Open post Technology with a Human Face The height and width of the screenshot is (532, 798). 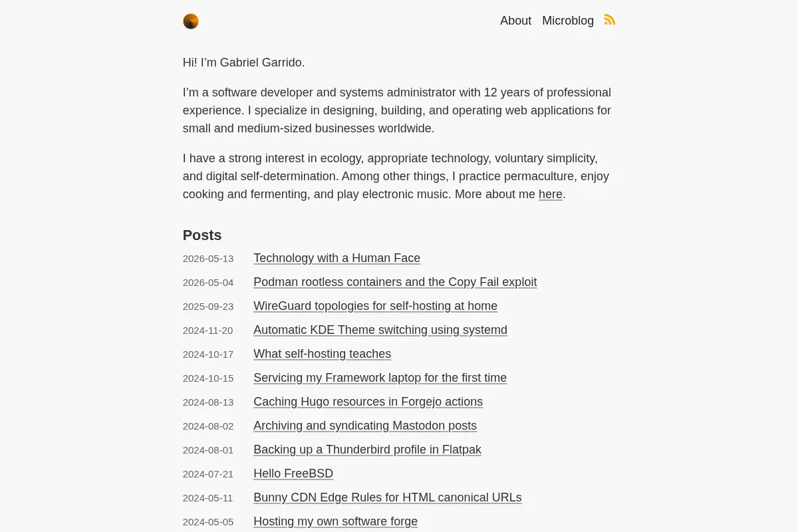336,258
